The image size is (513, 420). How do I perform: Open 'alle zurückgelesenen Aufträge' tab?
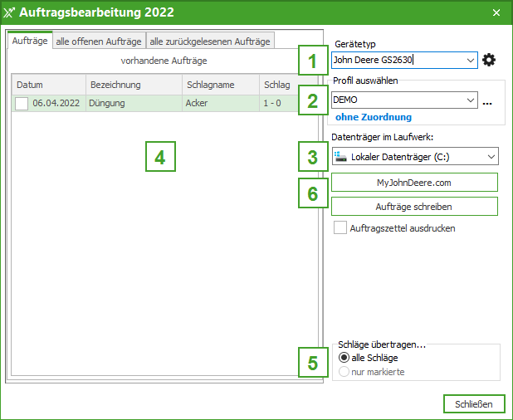point(209,42)
